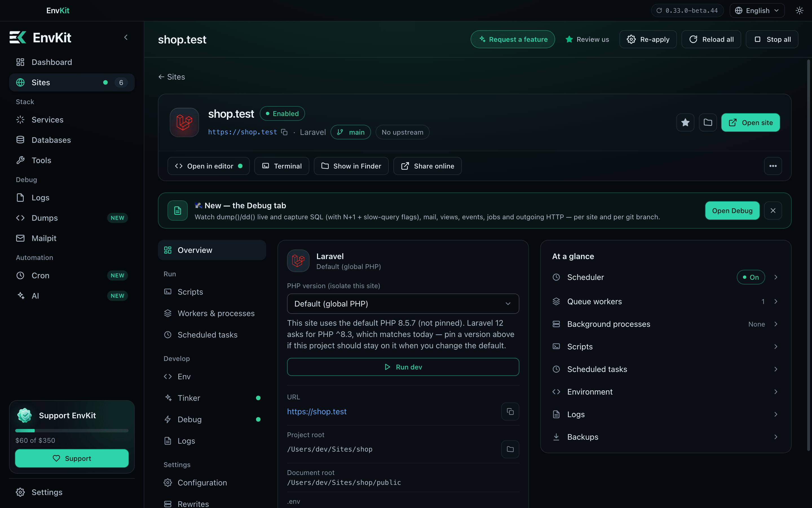Open Project root folder icon
Image resolution: width=812 pixels, height=508 pixels.
[510, 449]
